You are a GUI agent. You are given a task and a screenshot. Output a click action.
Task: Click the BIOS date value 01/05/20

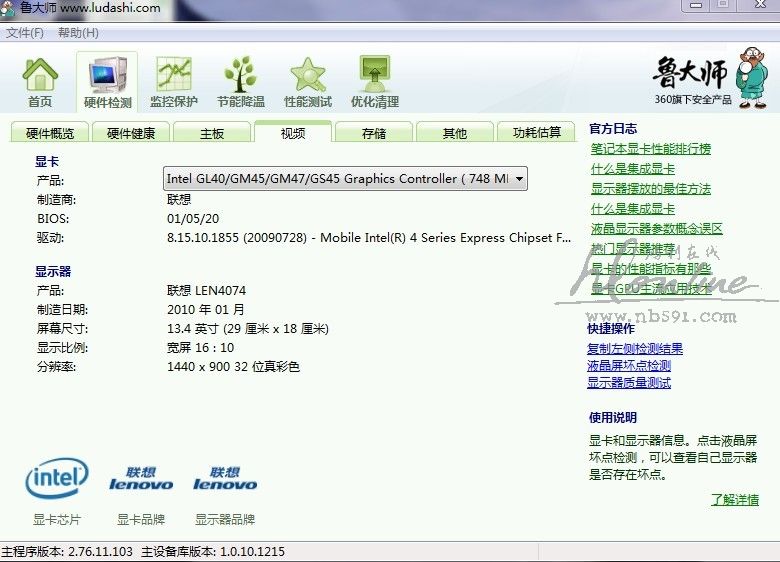pyautogui.click(x=193, y=219)
